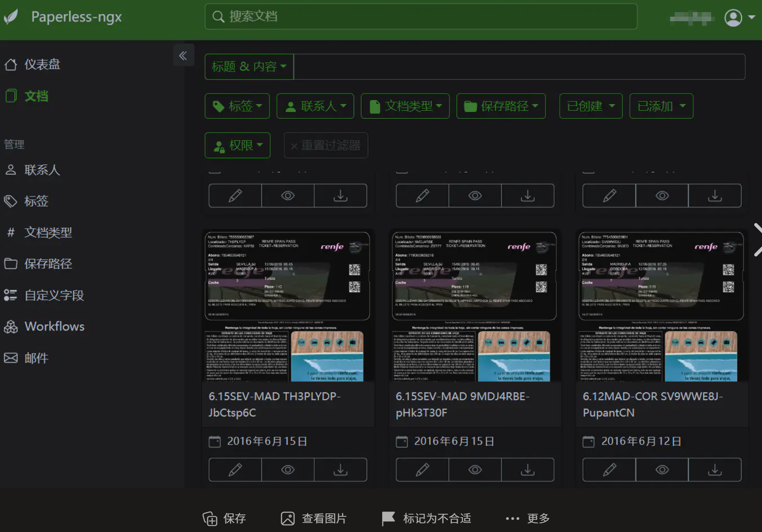
Task: Click the Workflows boxes icon
Action: click(11, 326)
